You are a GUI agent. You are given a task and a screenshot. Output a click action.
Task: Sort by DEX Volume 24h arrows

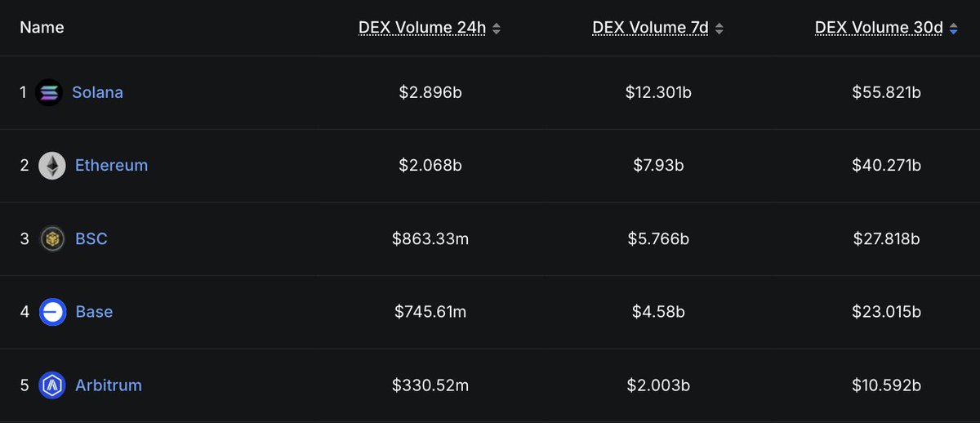coord(497,29)
